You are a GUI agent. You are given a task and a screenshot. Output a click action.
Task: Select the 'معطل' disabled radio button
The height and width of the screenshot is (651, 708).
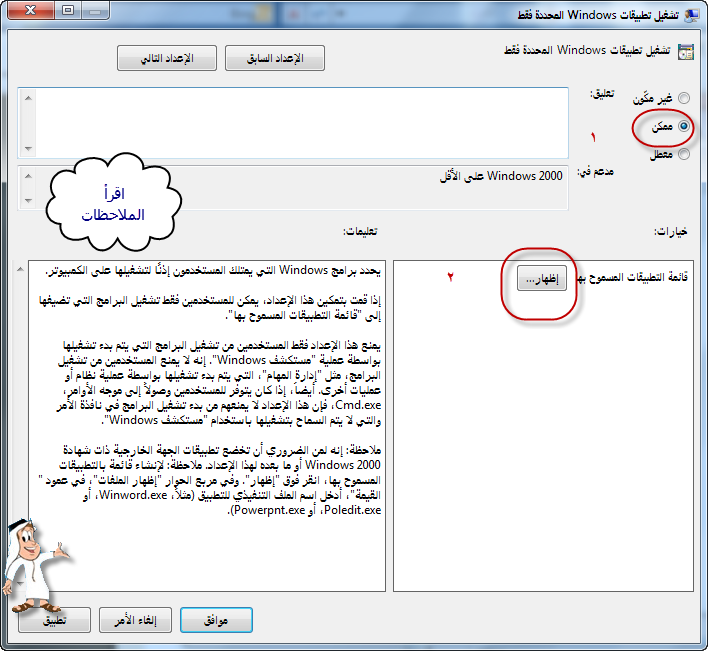pos(684,154)
